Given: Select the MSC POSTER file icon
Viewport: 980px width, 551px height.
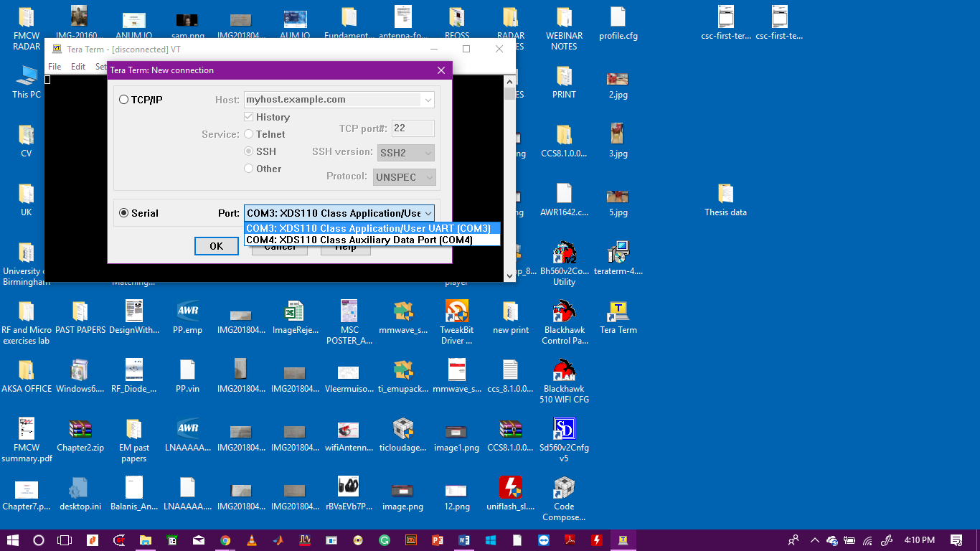Looking at the screenshot, I should click(349, 323).
